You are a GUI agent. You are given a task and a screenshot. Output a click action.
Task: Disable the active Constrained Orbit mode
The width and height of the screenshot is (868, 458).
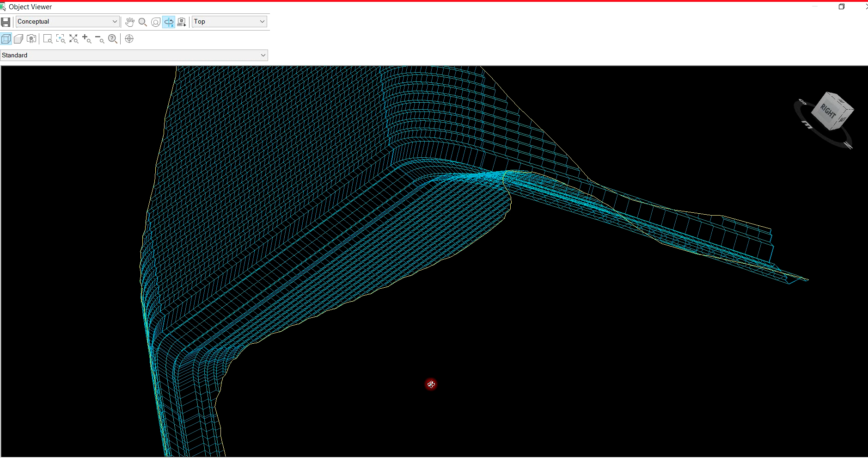coord(168,22)
